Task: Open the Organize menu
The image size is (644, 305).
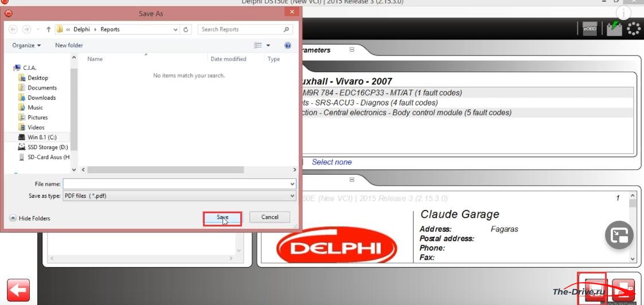Action: (26, 45)
